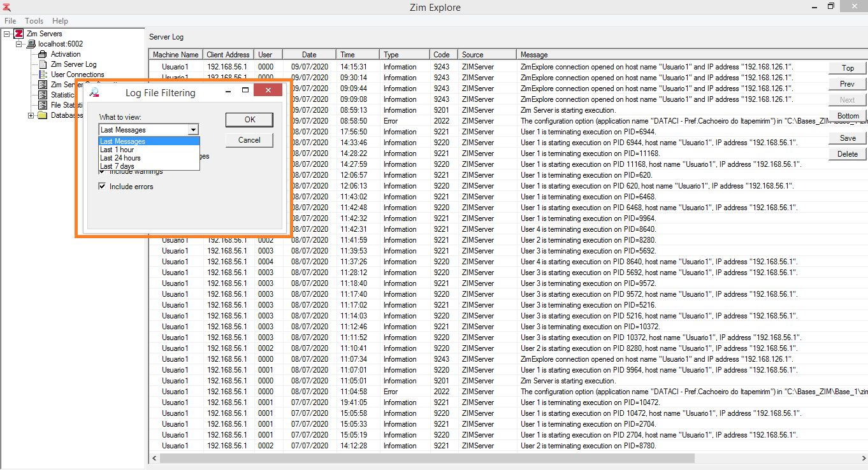
Task: Click the time cell 14:15:31
Action: pyautogui.click(x=353, y=67)
